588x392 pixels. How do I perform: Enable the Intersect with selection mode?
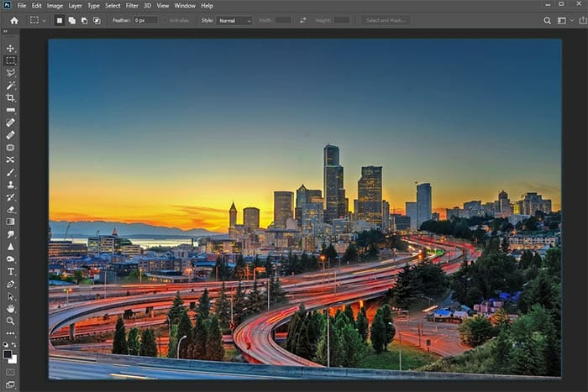tap(97, 20)
